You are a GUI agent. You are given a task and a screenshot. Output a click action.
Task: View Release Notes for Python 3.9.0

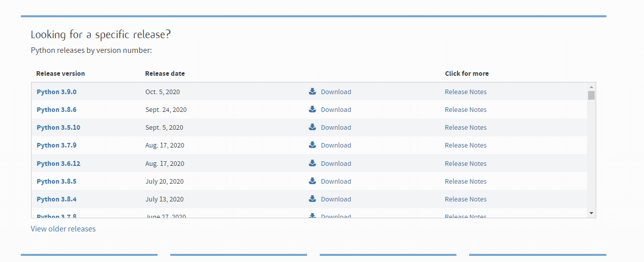466,92
